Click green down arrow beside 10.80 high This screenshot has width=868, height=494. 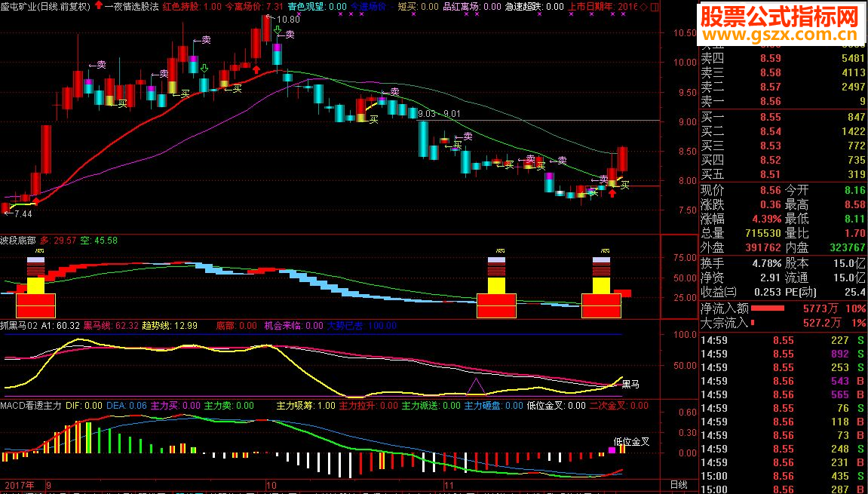click(277, 29)
